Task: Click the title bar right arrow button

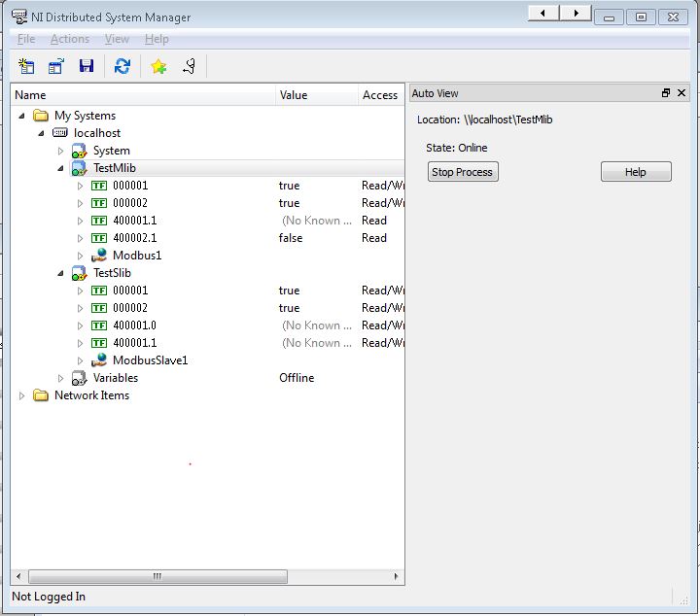Action: [576, 14]
